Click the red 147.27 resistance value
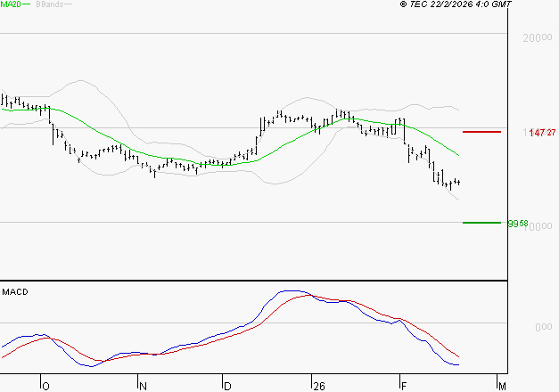This screenshot has width=559, height=392. pos(542,133)
